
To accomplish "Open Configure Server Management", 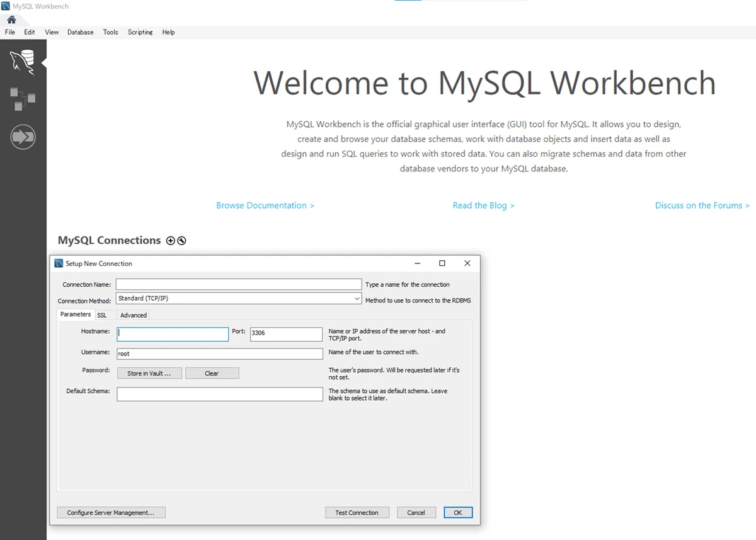I will (111, 512).
